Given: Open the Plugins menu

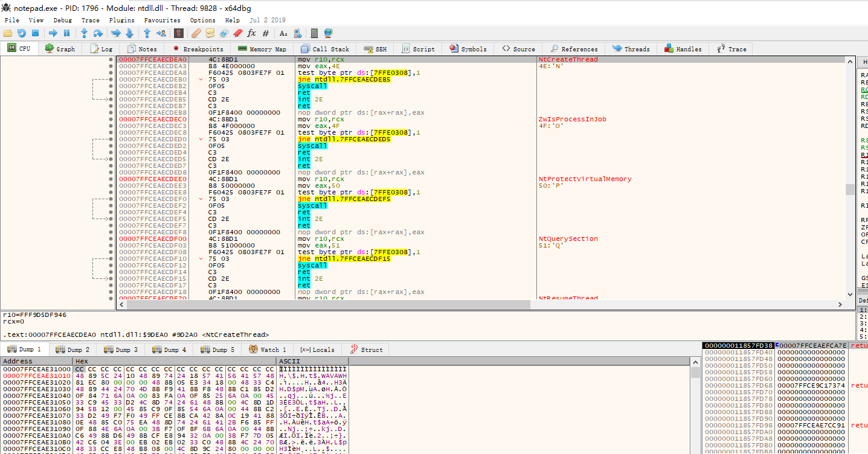Looking at the screenshot, I should [x=121, y=20].
